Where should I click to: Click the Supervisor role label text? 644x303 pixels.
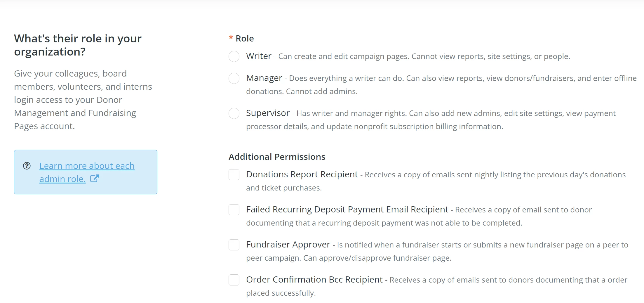tap(268, 113)
